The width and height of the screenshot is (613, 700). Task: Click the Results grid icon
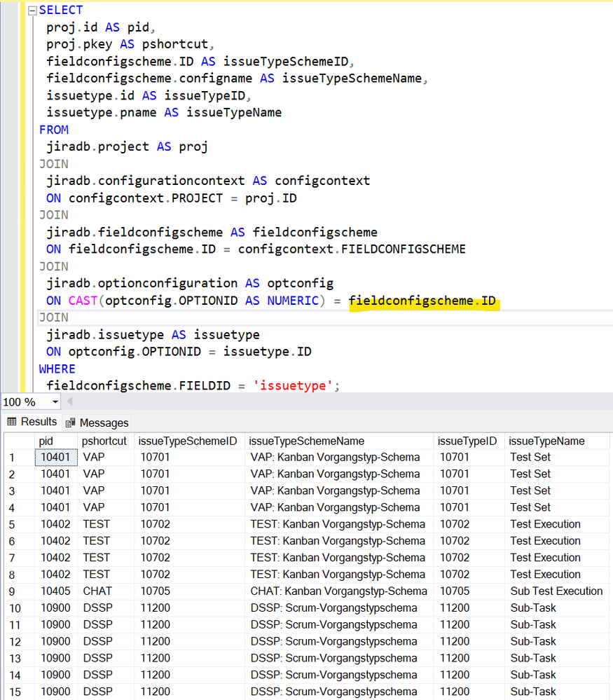[x=12, y=421]
